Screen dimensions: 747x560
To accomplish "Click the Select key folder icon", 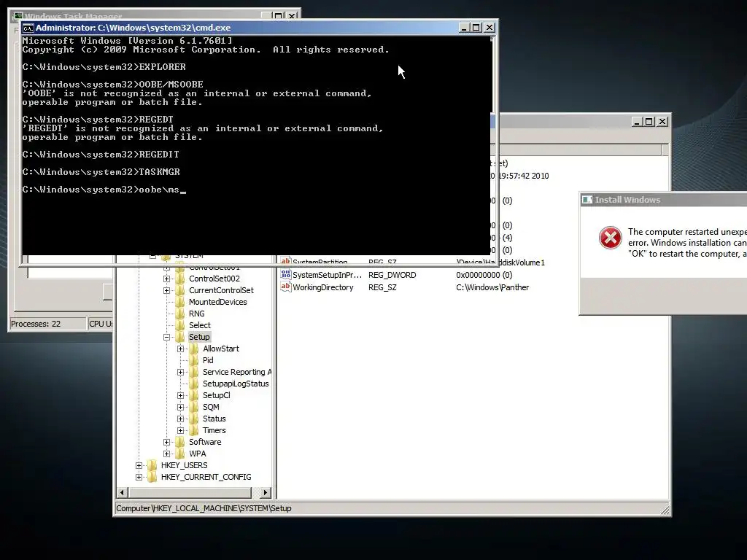I will tap(180, 325).
